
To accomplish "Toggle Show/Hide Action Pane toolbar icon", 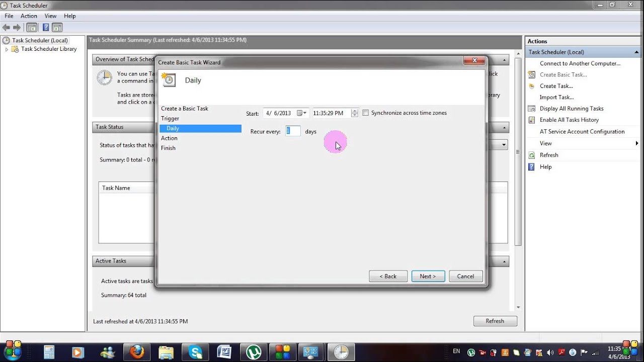I will pos(57,28).
